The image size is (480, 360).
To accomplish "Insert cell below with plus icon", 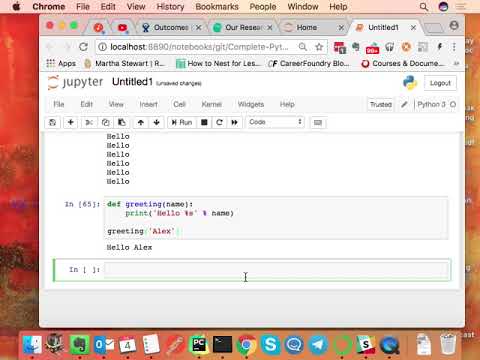I will (71, 122).
